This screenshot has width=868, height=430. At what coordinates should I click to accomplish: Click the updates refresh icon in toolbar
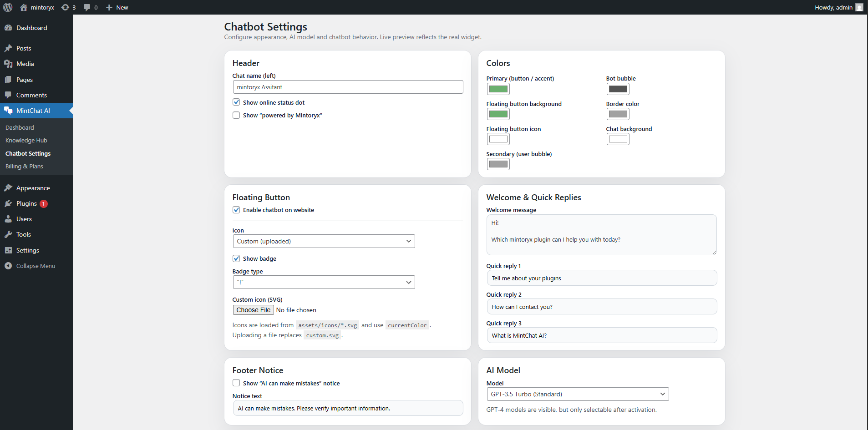pos(65,7)
